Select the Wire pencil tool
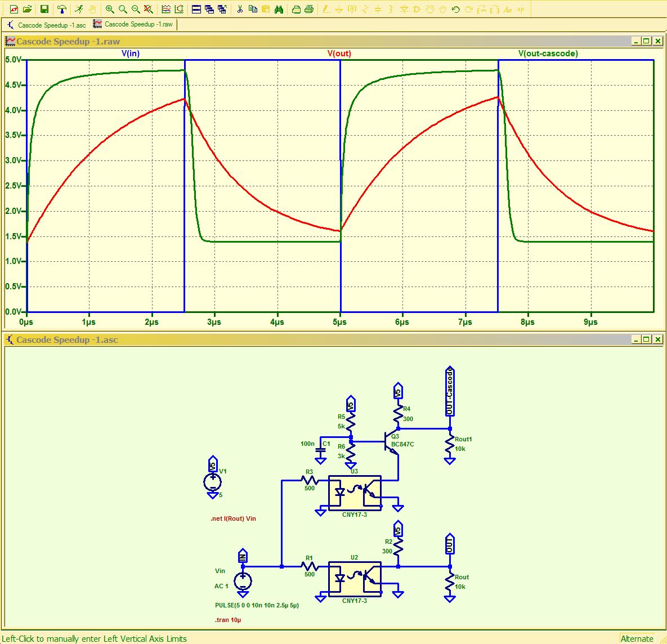 point(326,9)
